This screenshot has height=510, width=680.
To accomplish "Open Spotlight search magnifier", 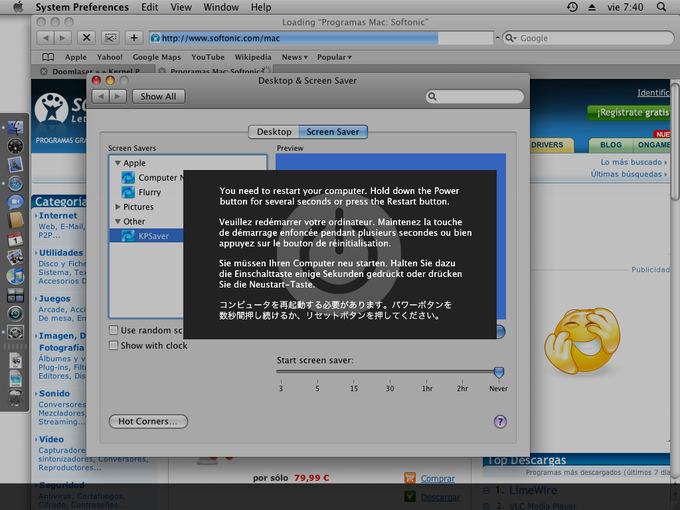I will point(661,7).
